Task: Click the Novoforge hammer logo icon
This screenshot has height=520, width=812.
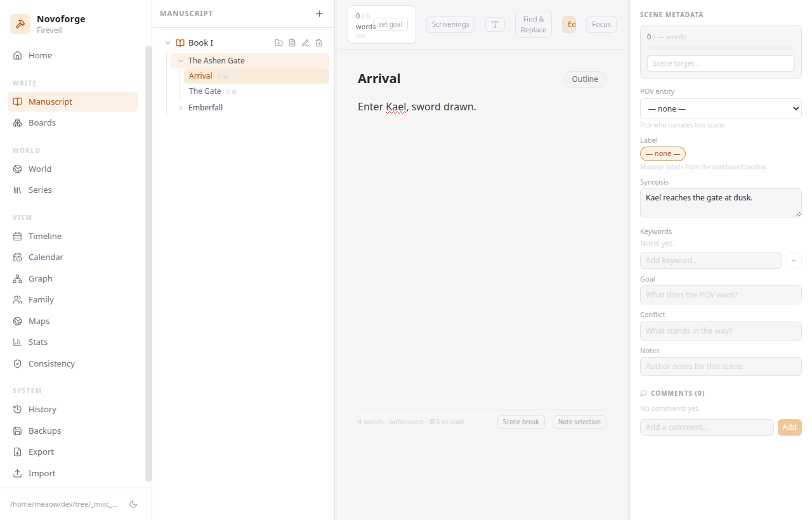Action: [x=20, y=24]
